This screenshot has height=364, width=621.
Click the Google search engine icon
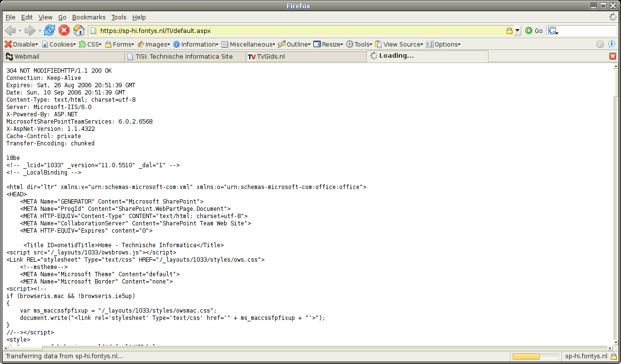coord(553,31)
